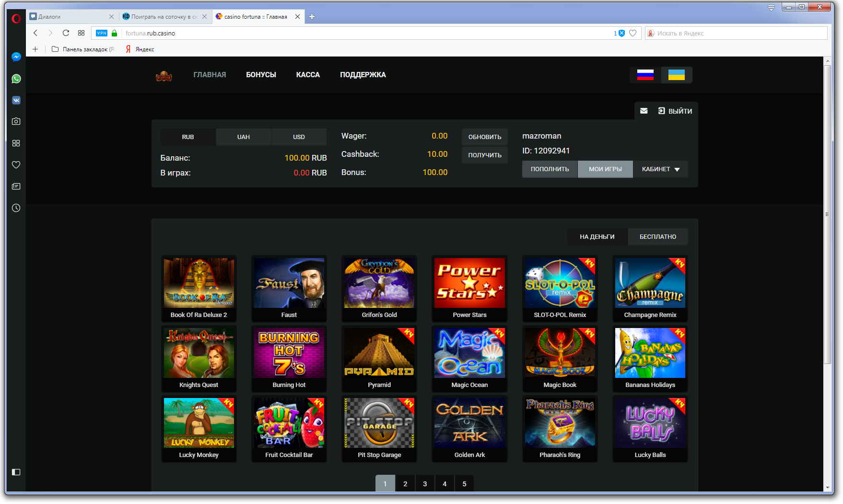The image size is (843, 504).
Task: Open Facebook Messenger in the sidebar
Action: click(x=16, y=57)
